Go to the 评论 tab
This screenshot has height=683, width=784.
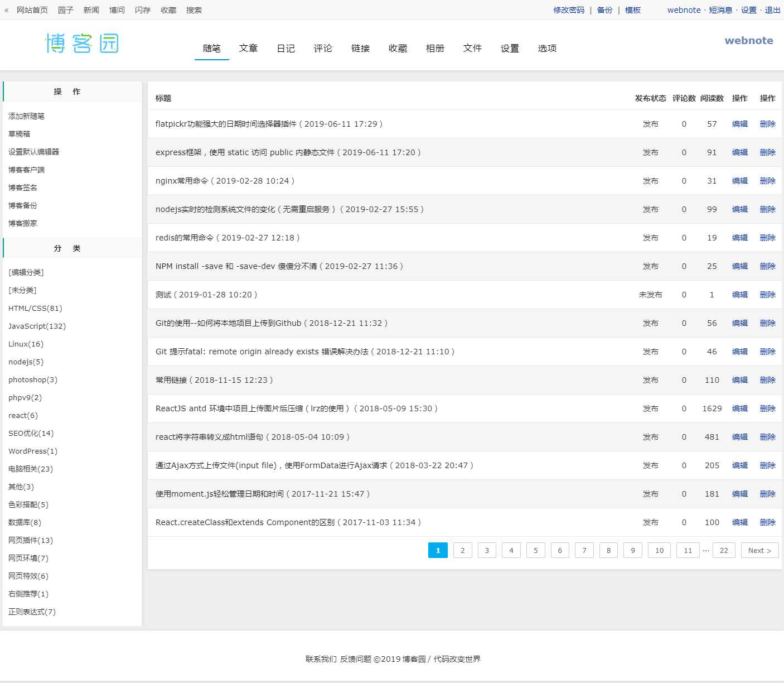pos(323,49)
